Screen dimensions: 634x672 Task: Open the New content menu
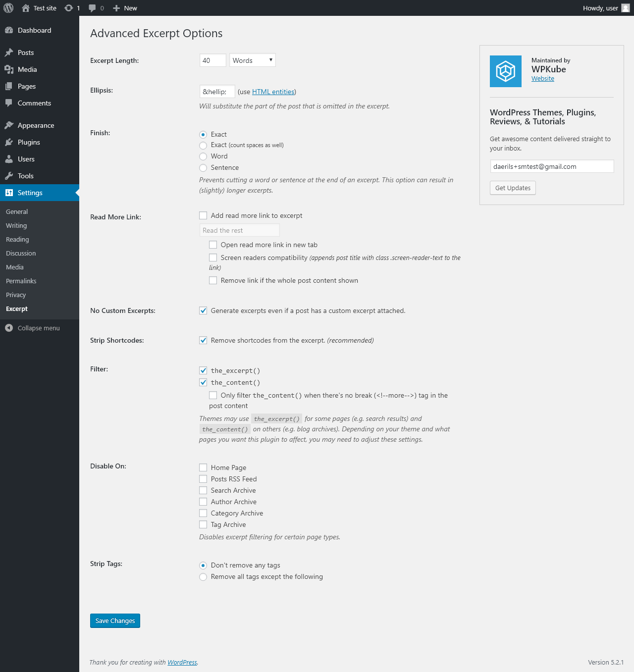click(x=125, y=8)
